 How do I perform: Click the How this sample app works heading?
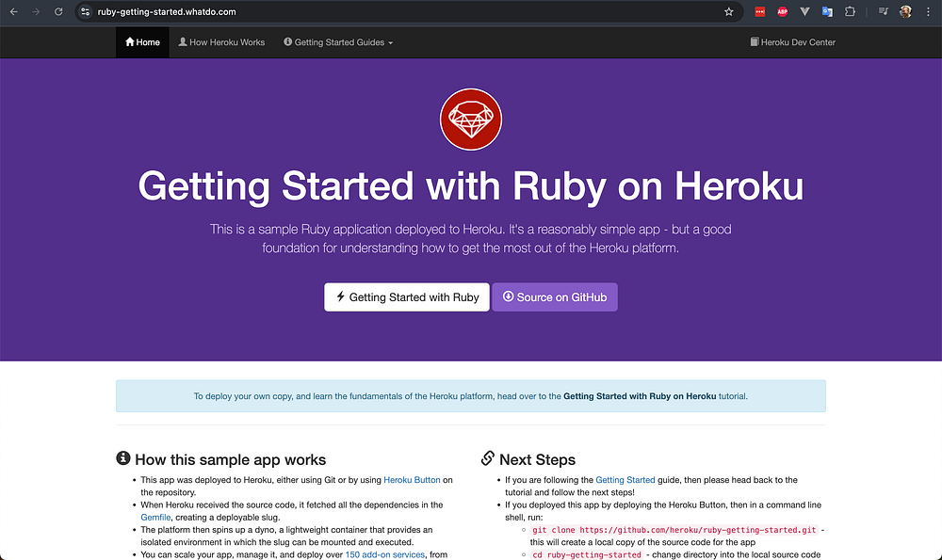coord(230,459)
